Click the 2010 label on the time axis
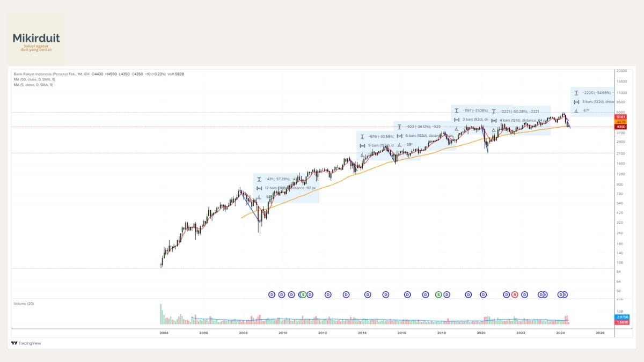Screen dimensions: 644x362 click(283, 333)
